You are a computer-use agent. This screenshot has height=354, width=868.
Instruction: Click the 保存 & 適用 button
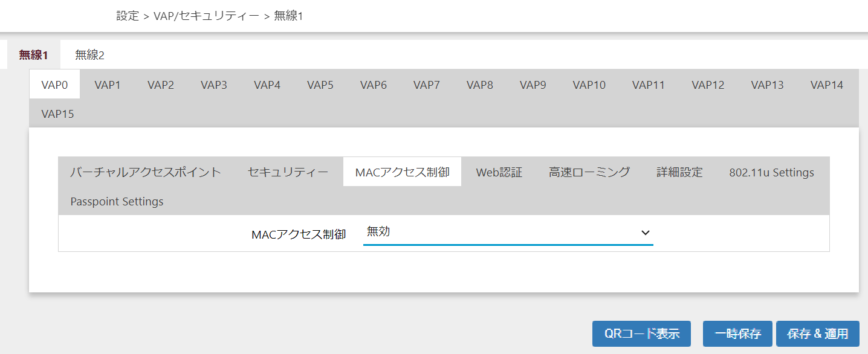(x=817, y=333)
